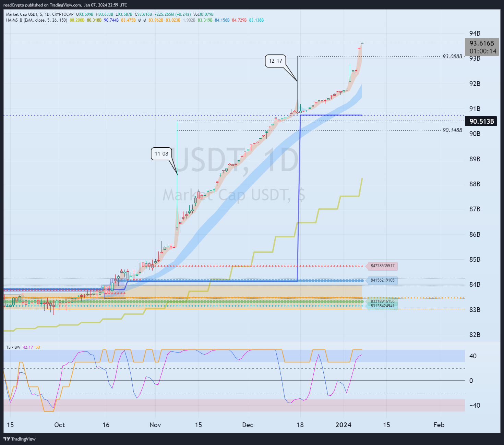Click the 85B price scale tick
504x445 pixels.
point(475,259)
